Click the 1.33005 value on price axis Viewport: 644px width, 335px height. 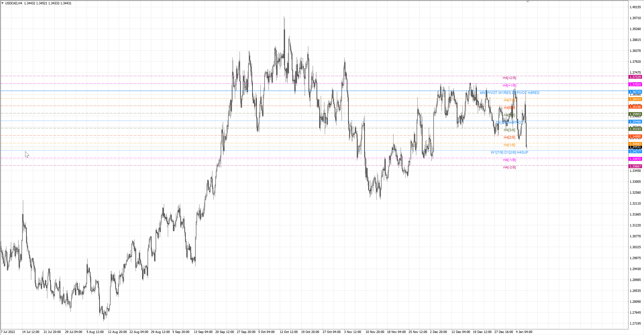pos(635,182)
